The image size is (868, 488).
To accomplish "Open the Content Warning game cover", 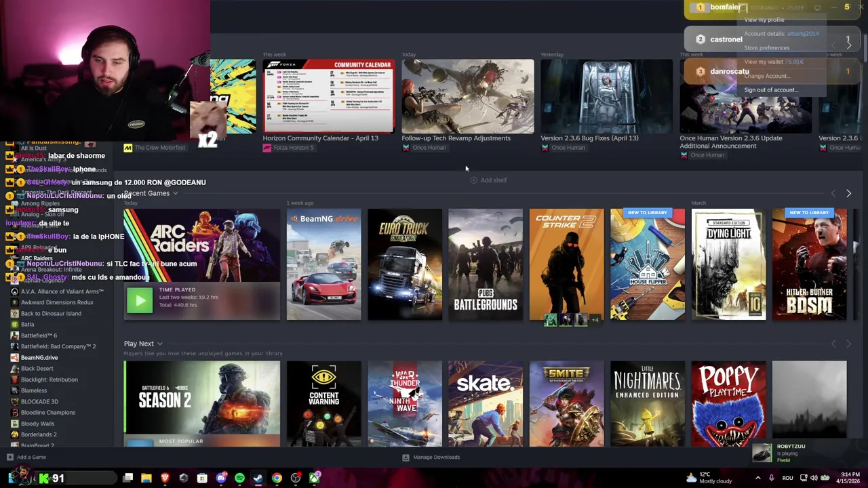I will point(323,404).
